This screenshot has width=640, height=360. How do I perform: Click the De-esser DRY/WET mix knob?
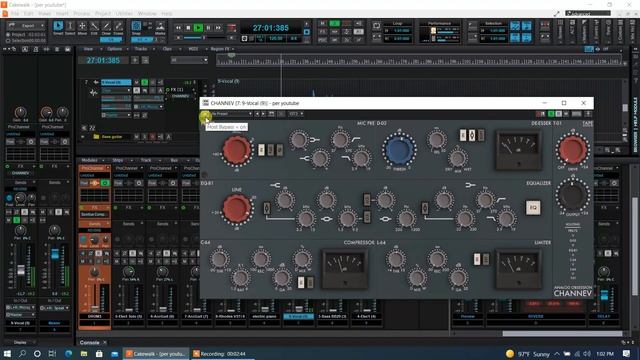tap(458, 158)
